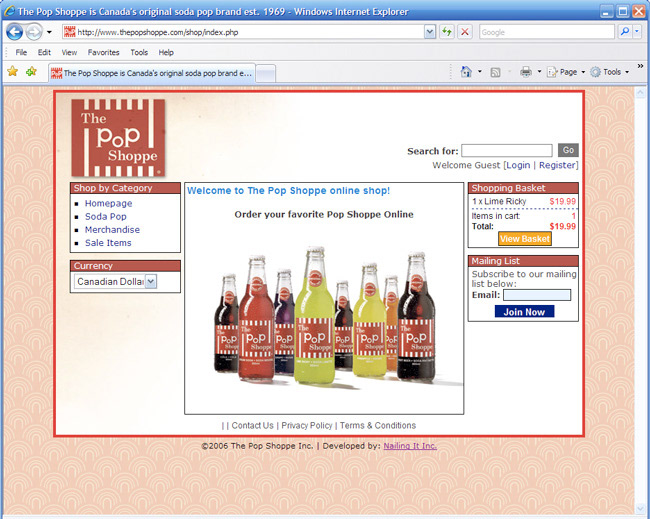Viewport: 650px width, 519px height.
Task: Click the mailing list Email field
Action: [537, 295]
